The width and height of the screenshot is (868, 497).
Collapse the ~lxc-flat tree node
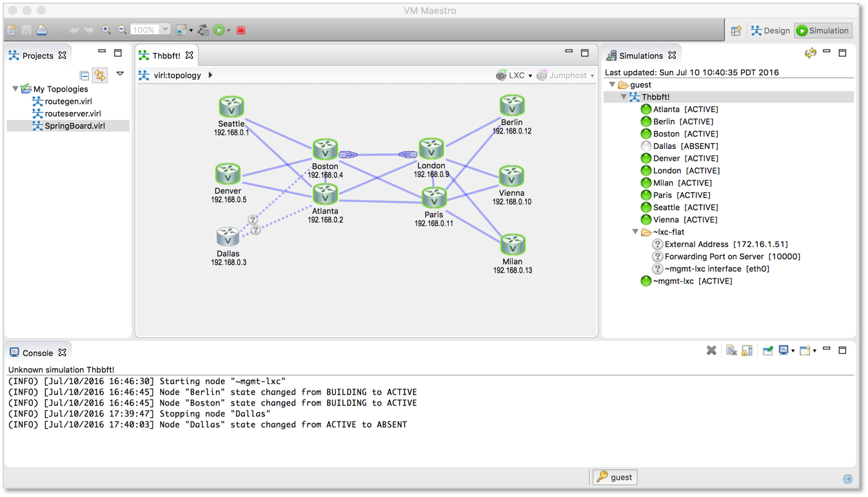pyautogui.click(x=635, y=232)
